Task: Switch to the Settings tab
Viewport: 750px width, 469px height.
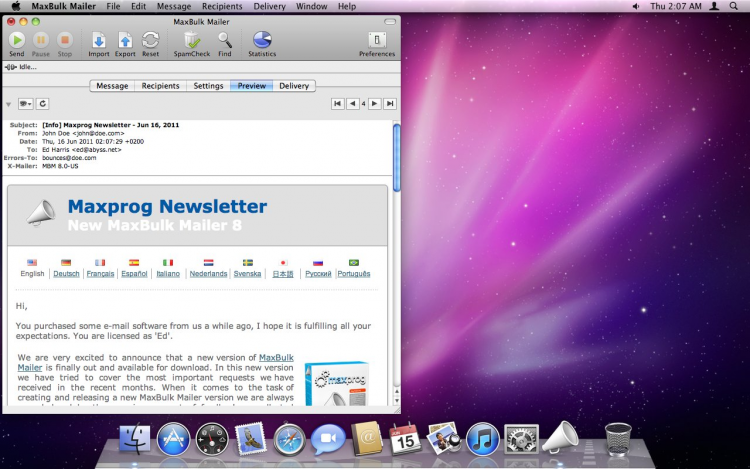Action: (x=208, y=86)
